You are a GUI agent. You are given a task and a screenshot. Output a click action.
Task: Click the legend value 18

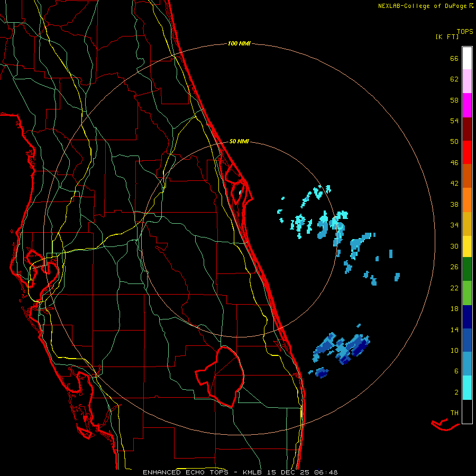(x=454, y=309)
